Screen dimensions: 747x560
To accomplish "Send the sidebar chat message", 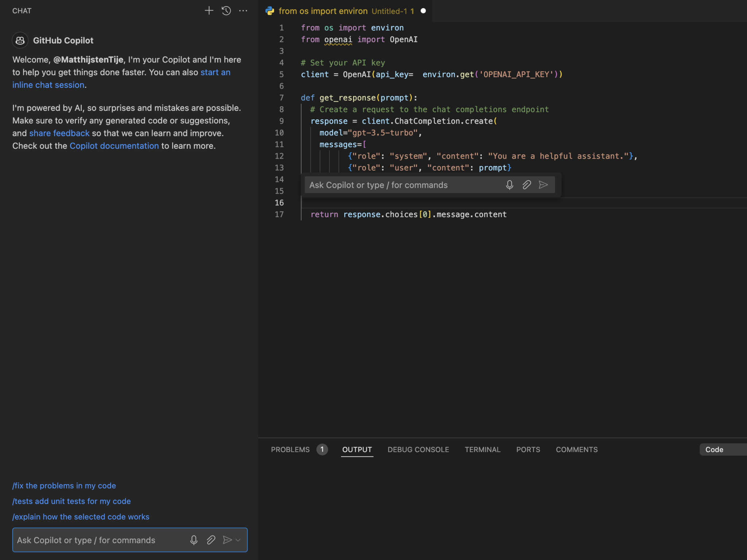I will [227, 540].
